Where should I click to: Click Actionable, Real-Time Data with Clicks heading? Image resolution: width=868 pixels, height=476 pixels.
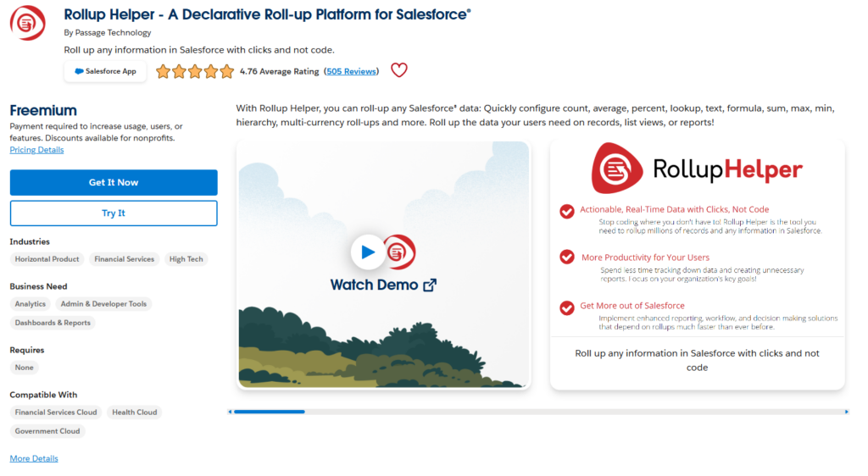pyautogui.click(x=674, y=209)
